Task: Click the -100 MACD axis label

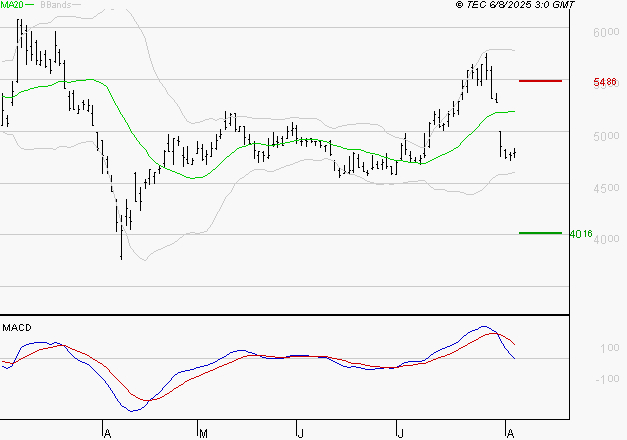Action: [x=607, y=378]
